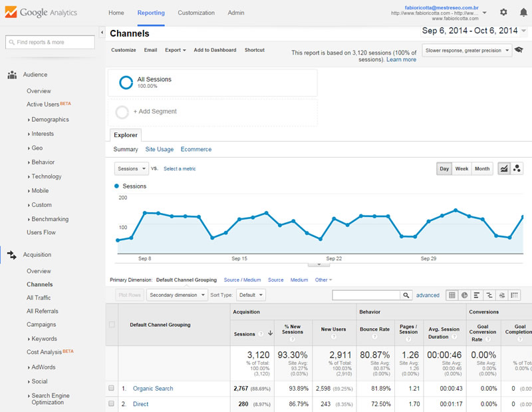Click help icon beside Sessions column
This screenshot has height=412, width=532.
click(261, 334)
